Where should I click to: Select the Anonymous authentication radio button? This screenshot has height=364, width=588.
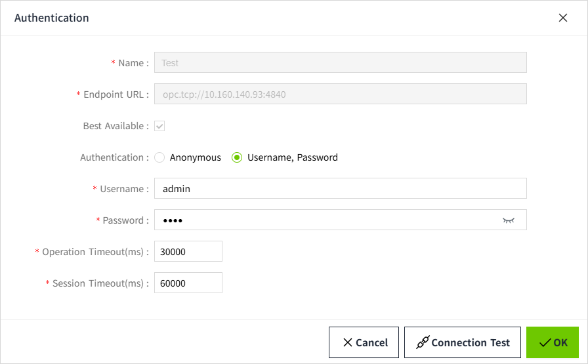pyautogui.click(x=159, y=157)
